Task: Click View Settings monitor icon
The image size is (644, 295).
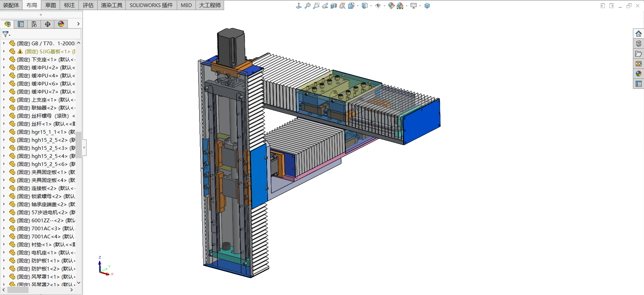Action: tap(414, 6)
